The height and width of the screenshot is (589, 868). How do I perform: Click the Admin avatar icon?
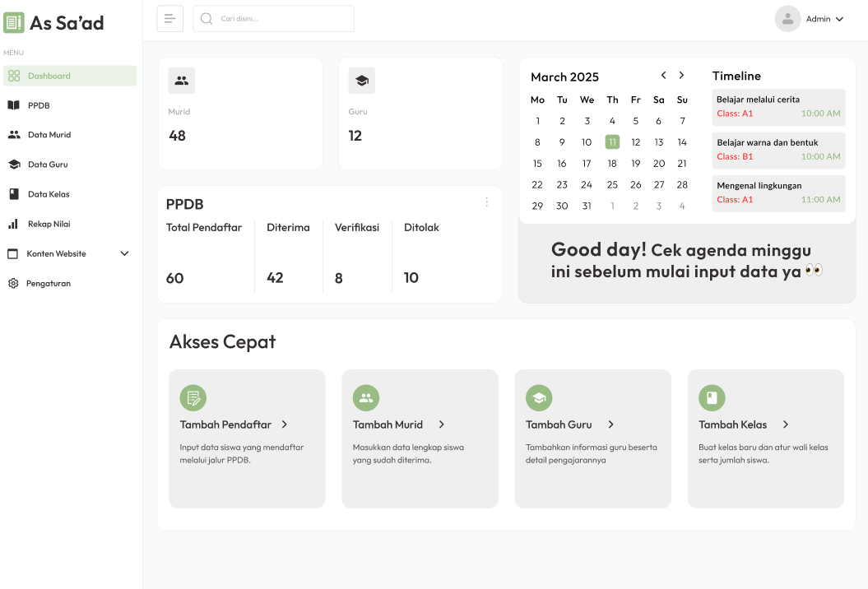tap(787, 19)
